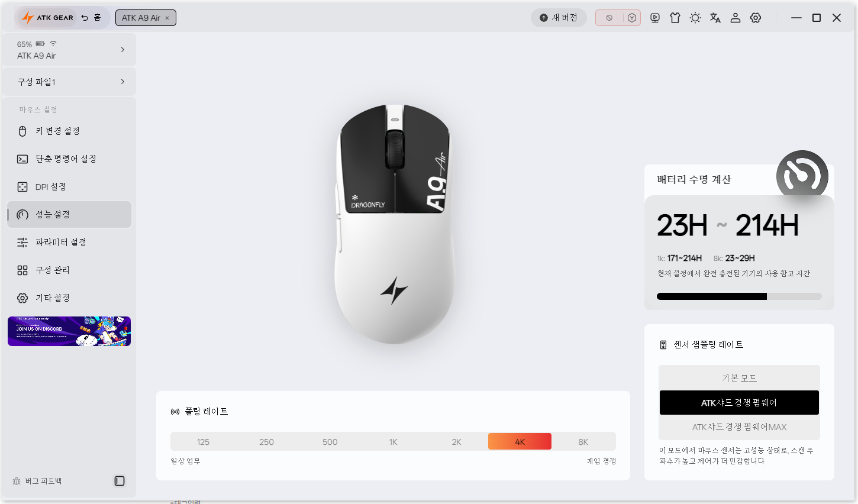Click the shirt skin icon in the top bar
The height and width of the screenshot is (504, 858).
[675, 18]
